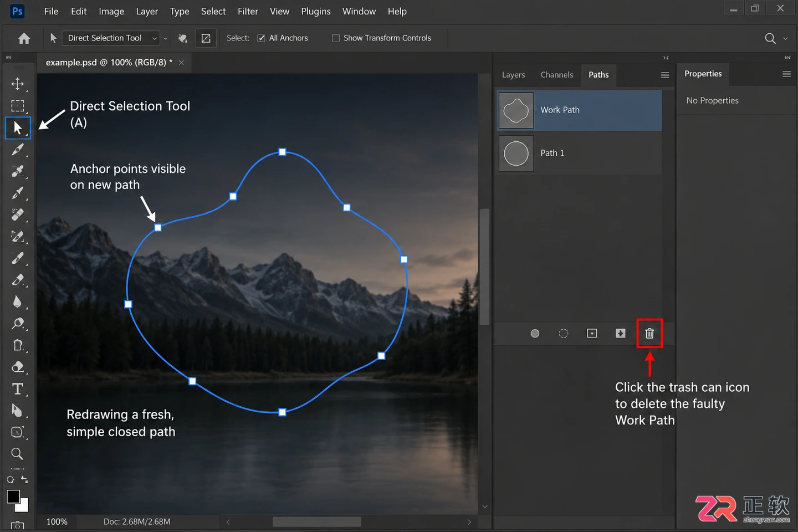The image size is (798, 532).
Task: Select the Direct Selection arrow tool in toolbar
Action: pos(18,128)
